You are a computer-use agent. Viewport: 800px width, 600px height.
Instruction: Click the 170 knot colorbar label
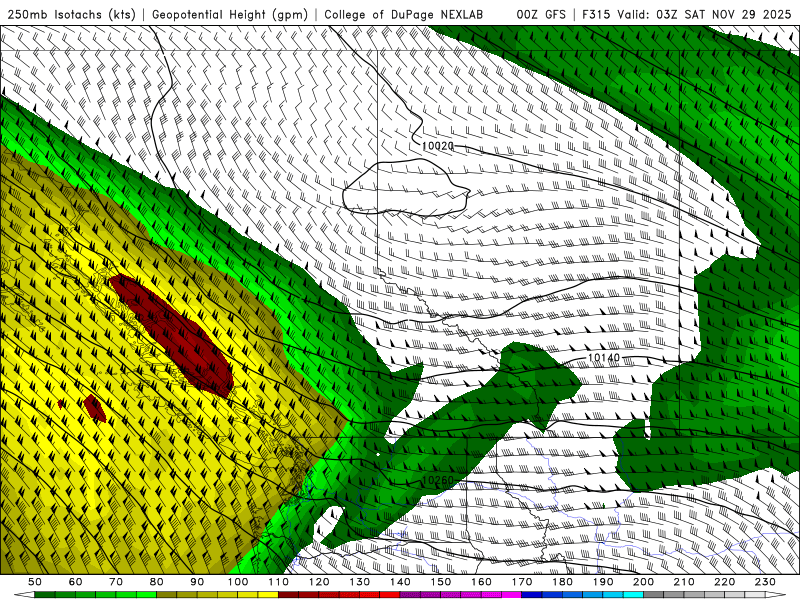click(522, 582)
